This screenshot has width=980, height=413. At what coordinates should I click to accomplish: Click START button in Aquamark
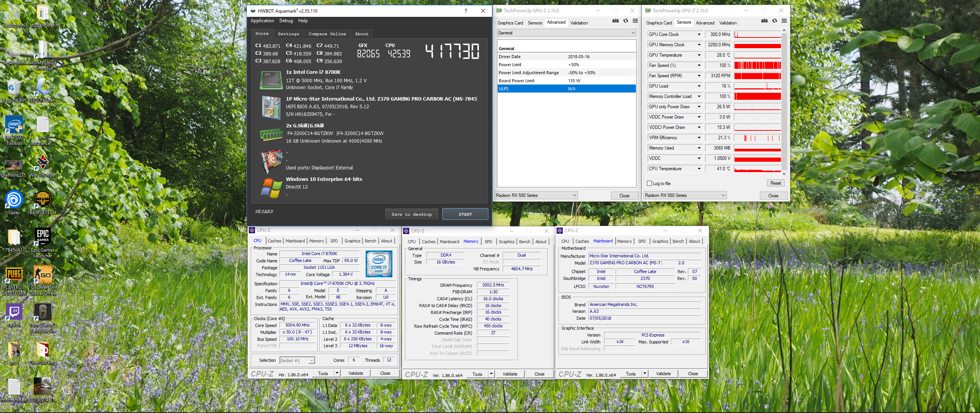point(465,214)
